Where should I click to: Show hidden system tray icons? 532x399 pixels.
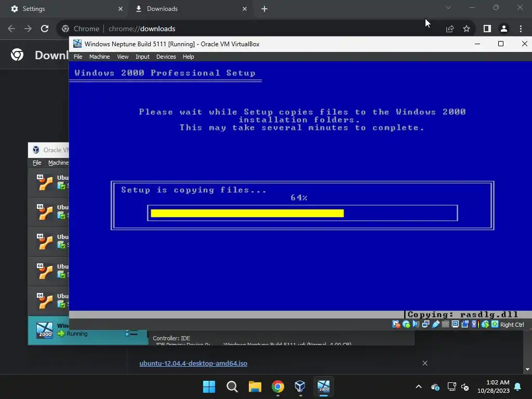tap(419, 387)
